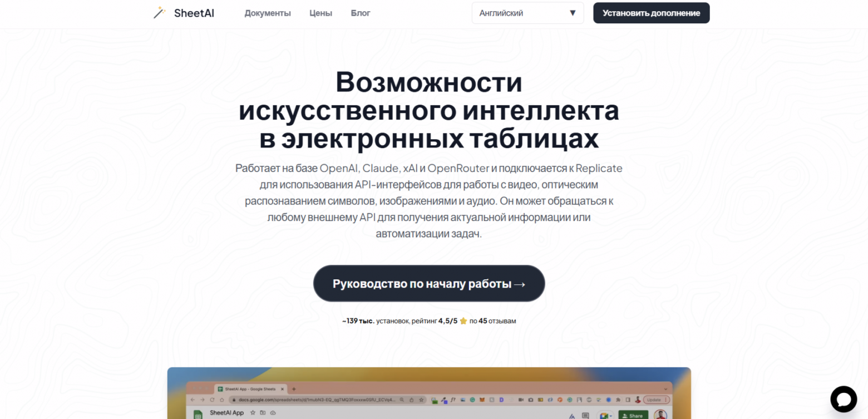Open the language selector showing Английский
This screenshot has height=419, width=868.
tap(527, 13)
